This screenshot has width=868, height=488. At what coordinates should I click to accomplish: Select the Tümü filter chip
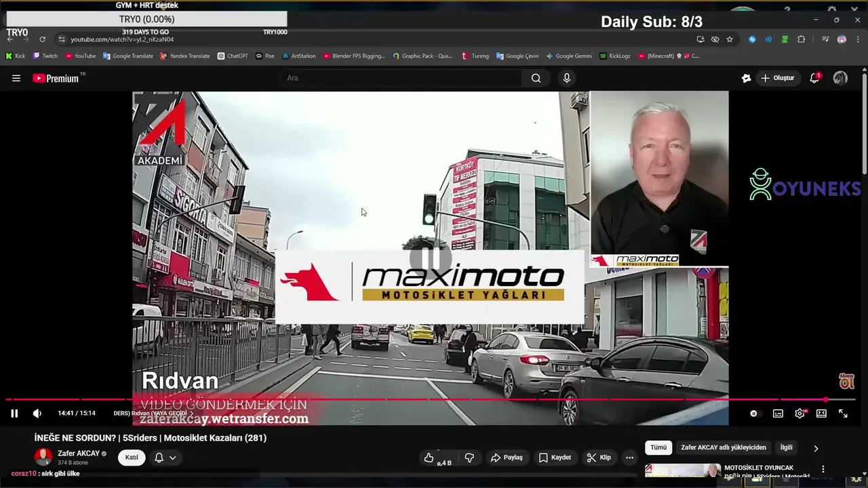(x=658, y=447)
